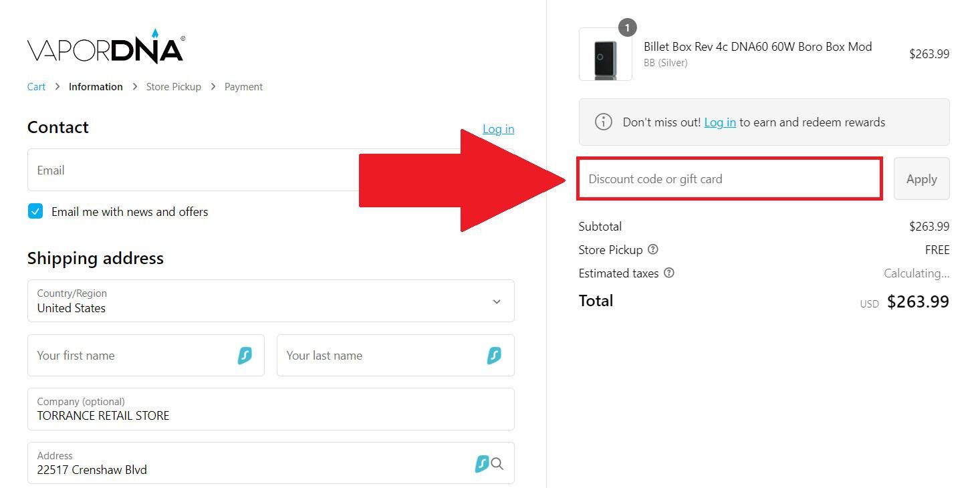Click the Billet Box product thumbnail
Image resolution: width=980 pixels, height=488 pixels.
pos(606,55)
